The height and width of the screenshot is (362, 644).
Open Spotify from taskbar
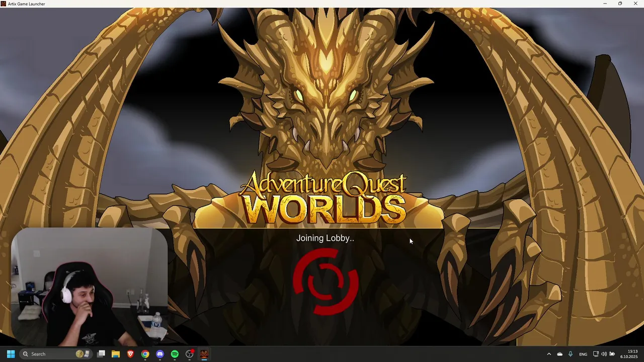175,354
